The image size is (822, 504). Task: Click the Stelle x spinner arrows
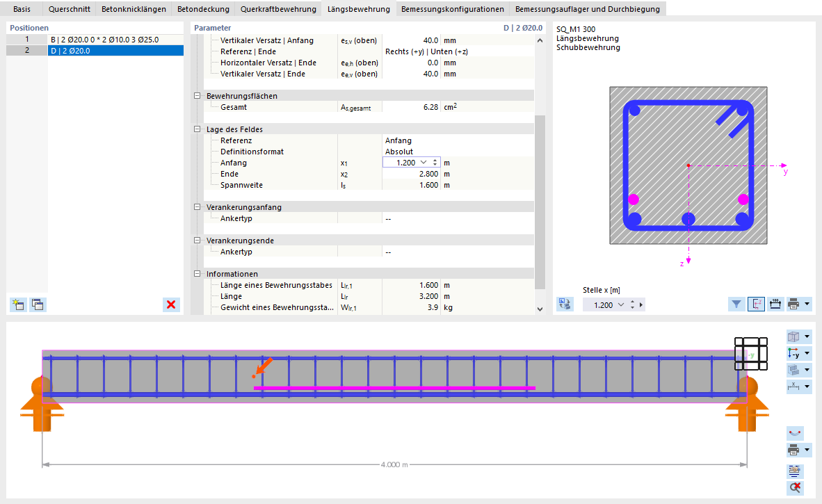[x=632, y=304]
